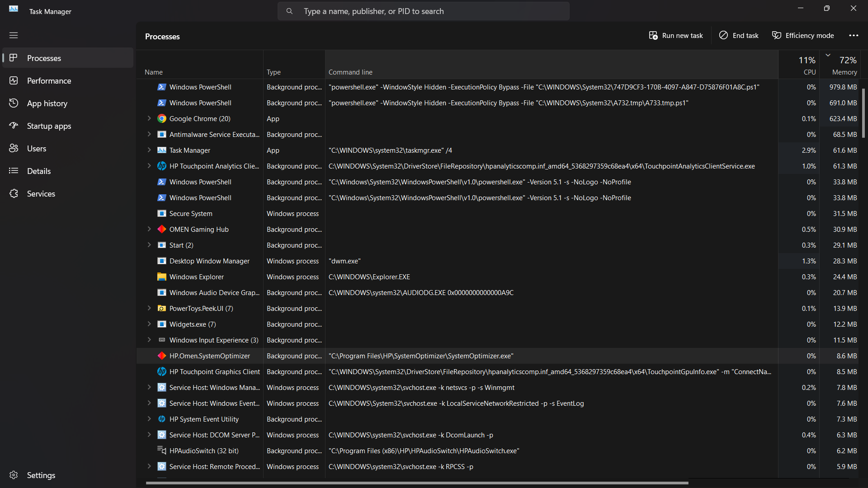
Task: Switch to the Services page
Action: [x=68, y=193]
